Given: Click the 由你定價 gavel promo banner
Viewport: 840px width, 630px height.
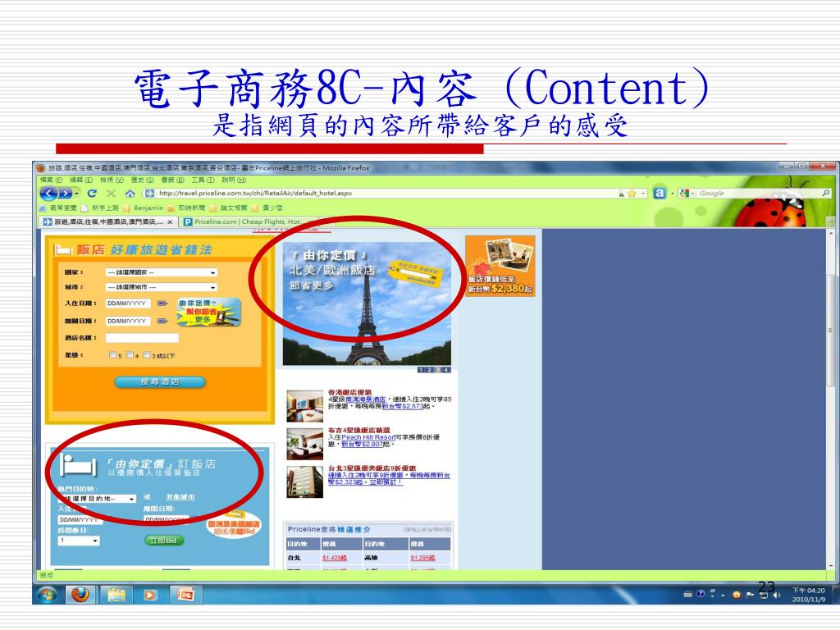Looking at the screenshot, I should click(x=209, y=313).
